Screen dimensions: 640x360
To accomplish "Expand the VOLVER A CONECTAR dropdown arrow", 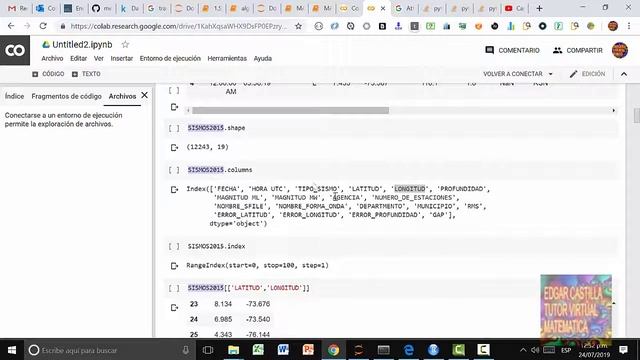I will click(x=551, y=74).
